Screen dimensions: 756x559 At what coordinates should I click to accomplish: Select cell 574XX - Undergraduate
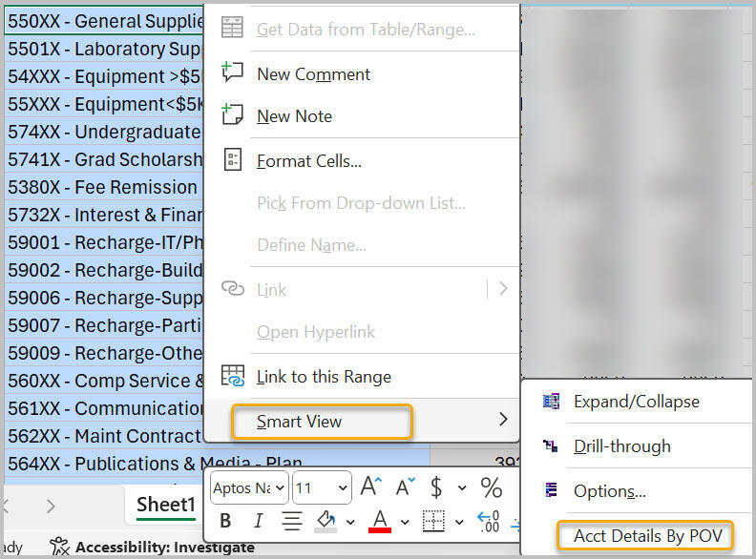click(x=104, y=132)
